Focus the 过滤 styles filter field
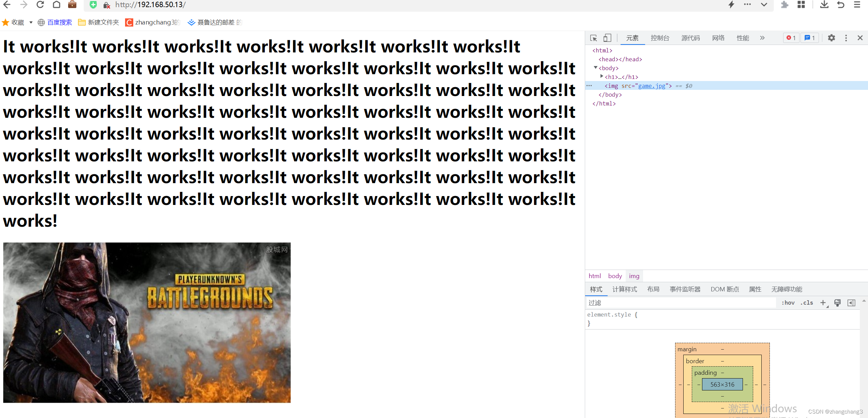868x418 pixels. coord(681,303)
